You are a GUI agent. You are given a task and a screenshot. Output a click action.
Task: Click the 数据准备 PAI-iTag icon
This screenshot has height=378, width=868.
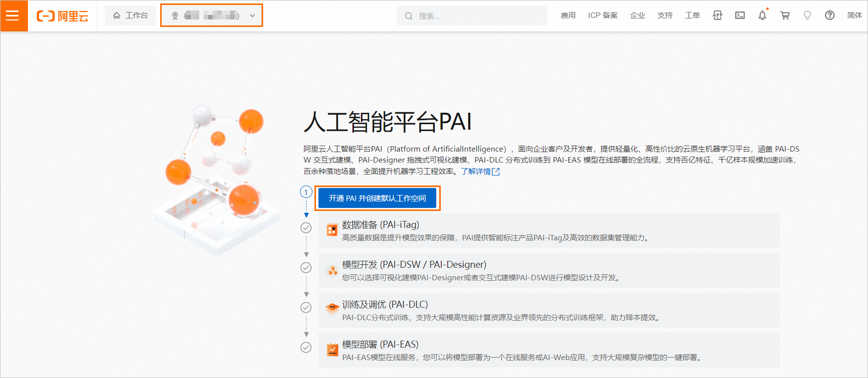332,230
